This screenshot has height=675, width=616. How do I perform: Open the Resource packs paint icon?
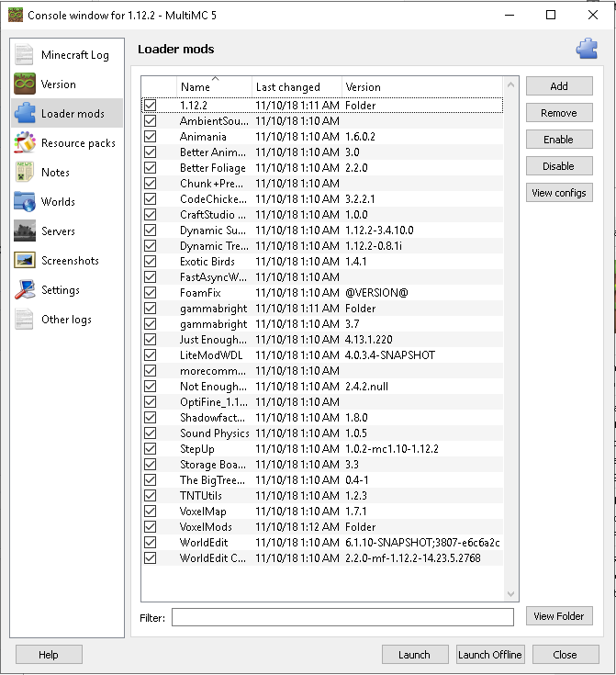point(25,142)
